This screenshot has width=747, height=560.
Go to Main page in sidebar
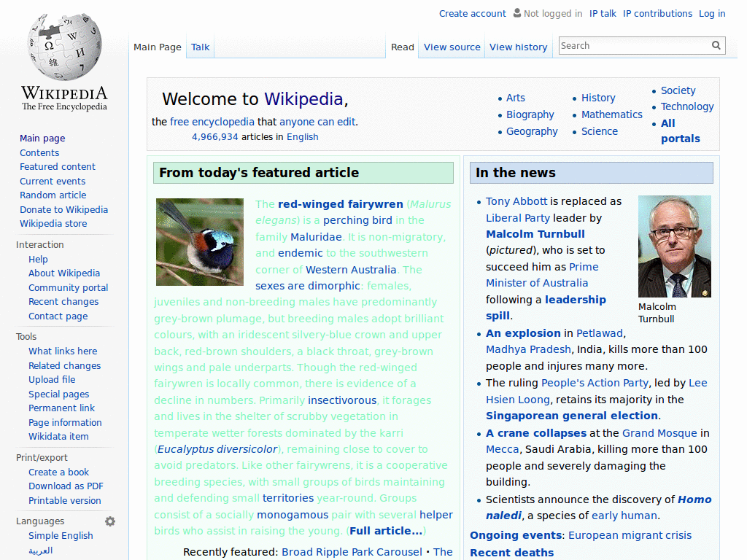[42, 139]
